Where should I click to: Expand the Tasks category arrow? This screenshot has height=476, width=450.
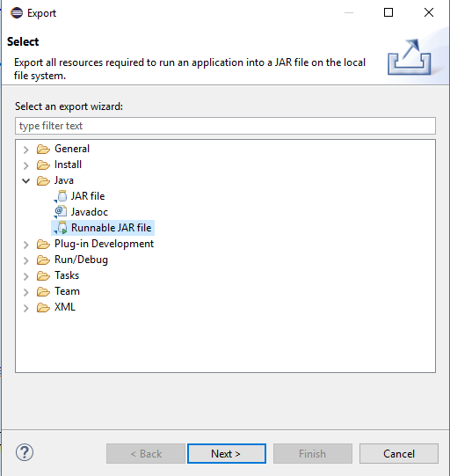point(26,276)
